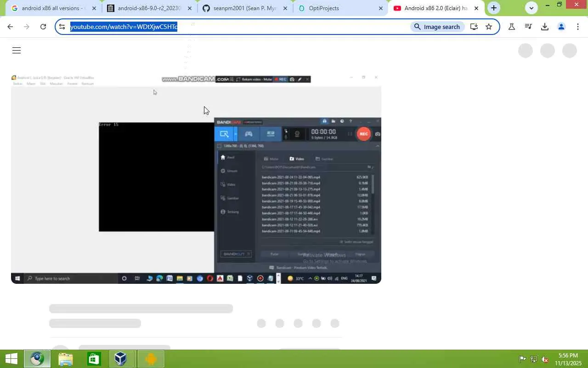This screenshot has width=588, height=368.
Task: Minimize the Chrome browser window
Action: coord(547,5)
